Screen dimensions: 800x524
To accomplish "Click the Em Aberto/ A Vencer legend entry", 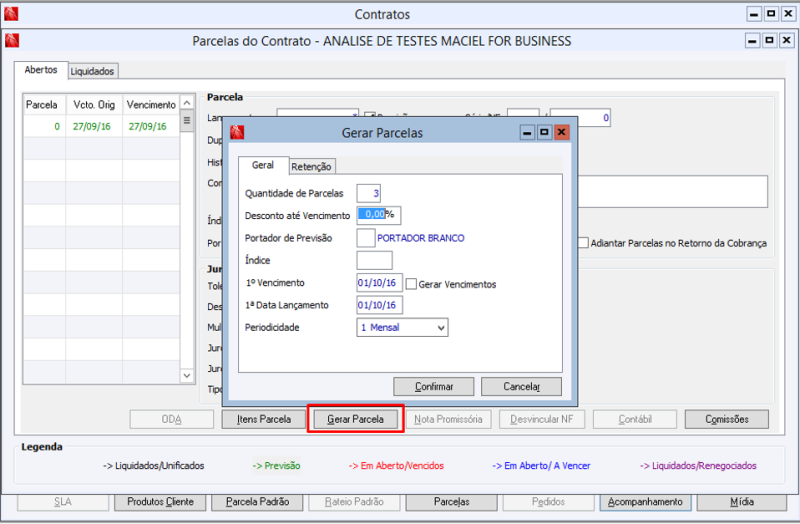I will pyautogui.click(x=541, y=466).
